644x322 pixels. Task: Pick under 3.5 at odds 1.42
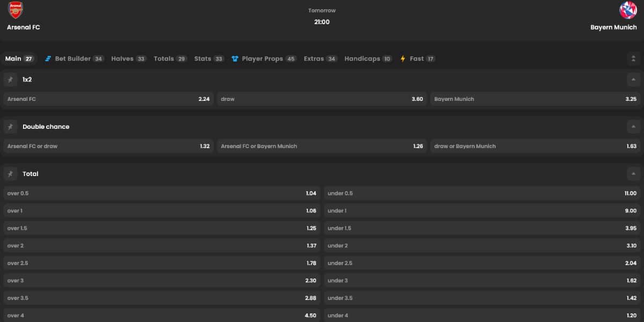click(x=482, y=298)
